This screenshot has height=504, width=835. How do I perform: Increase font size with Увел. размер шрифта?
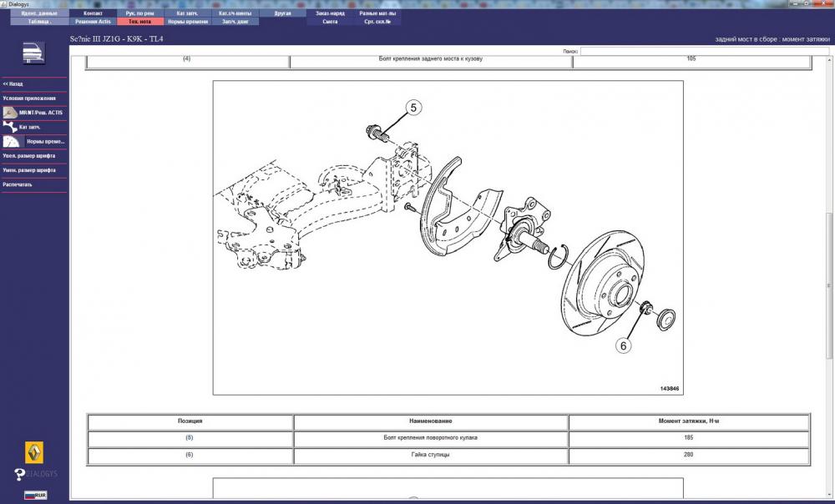click(x=28, y=156)
